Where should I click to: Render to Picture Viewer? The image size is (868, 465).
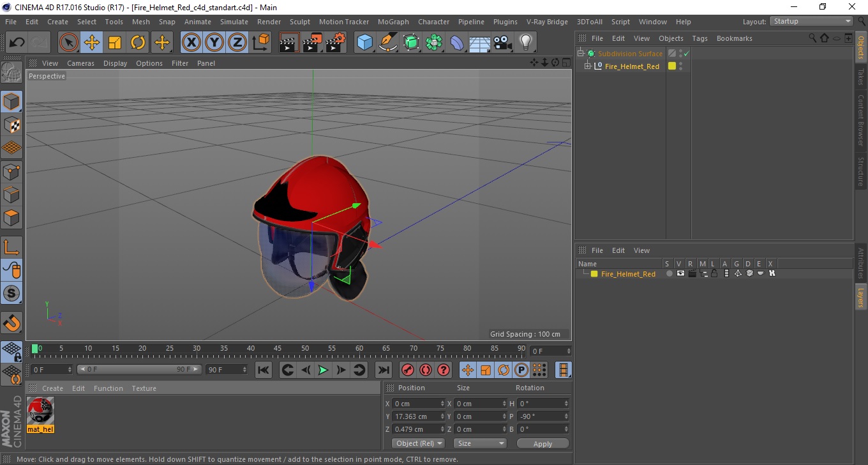313,43
